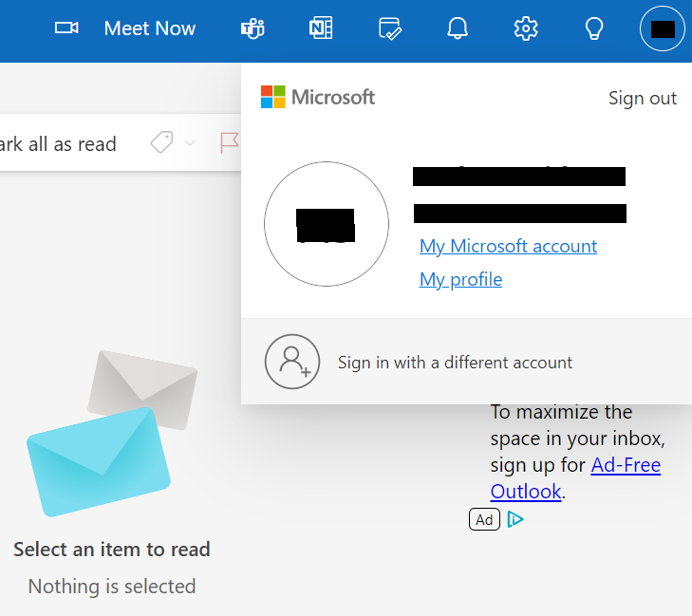Open the OneNote feed icon

pos(321,28)
